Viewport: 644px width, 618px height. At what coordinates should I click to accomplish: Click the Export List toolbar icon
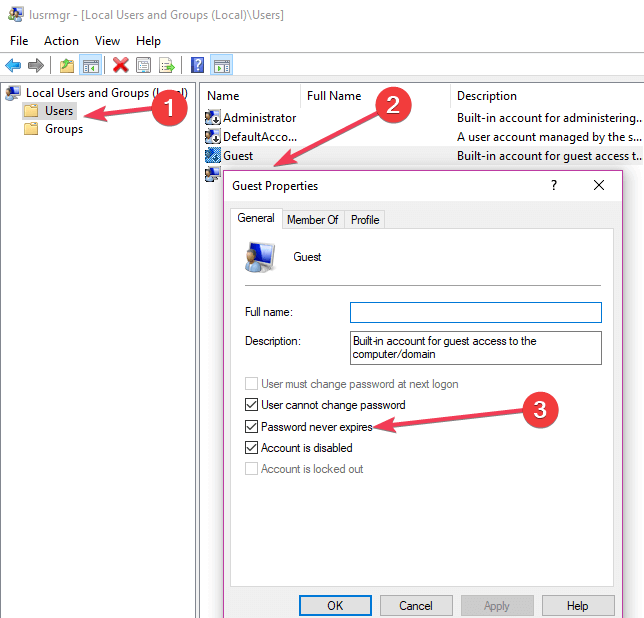click(167, 65)
